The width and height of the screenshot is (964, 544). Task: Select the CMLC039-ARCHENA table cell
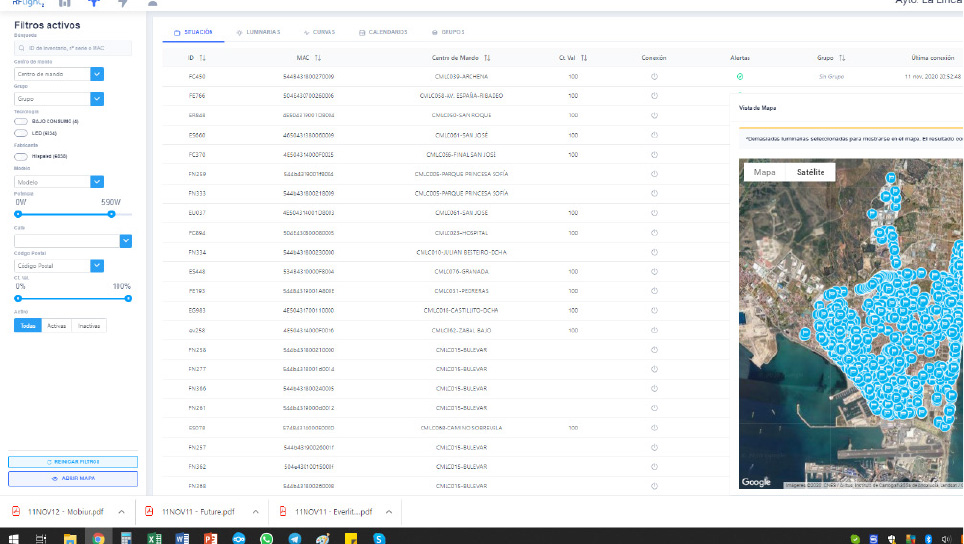(x=461, y=77)
